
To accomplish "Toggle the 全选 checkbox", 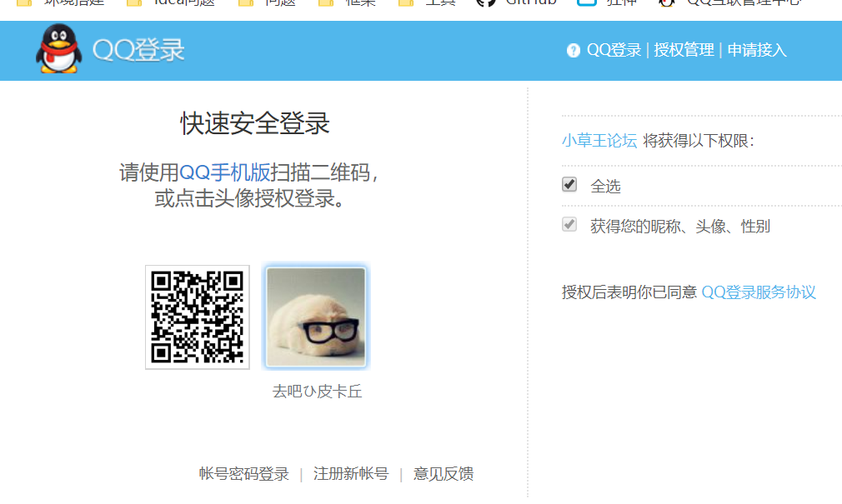I will click(569, 185).
